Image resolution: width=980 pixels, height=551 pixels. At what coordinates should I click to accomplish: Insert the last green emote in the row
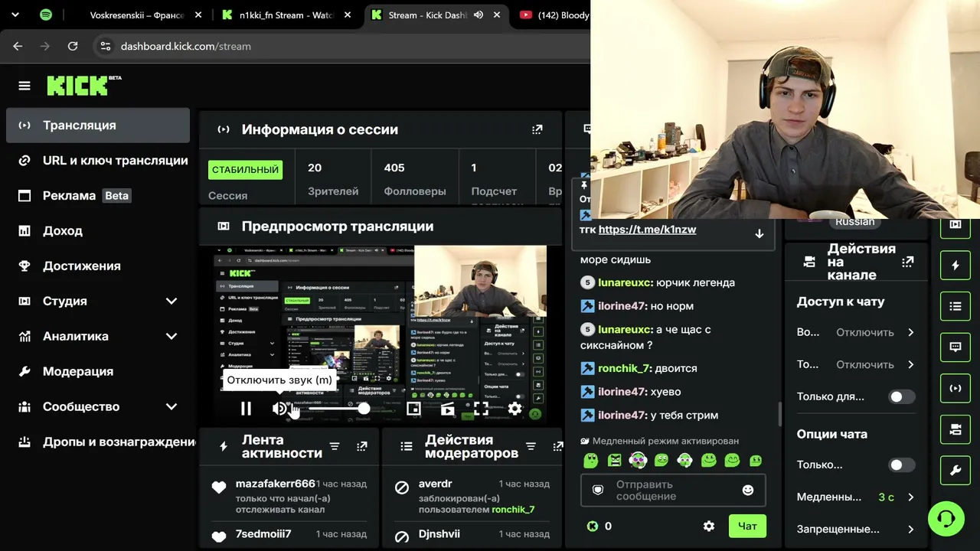click(x=756, y=460)
